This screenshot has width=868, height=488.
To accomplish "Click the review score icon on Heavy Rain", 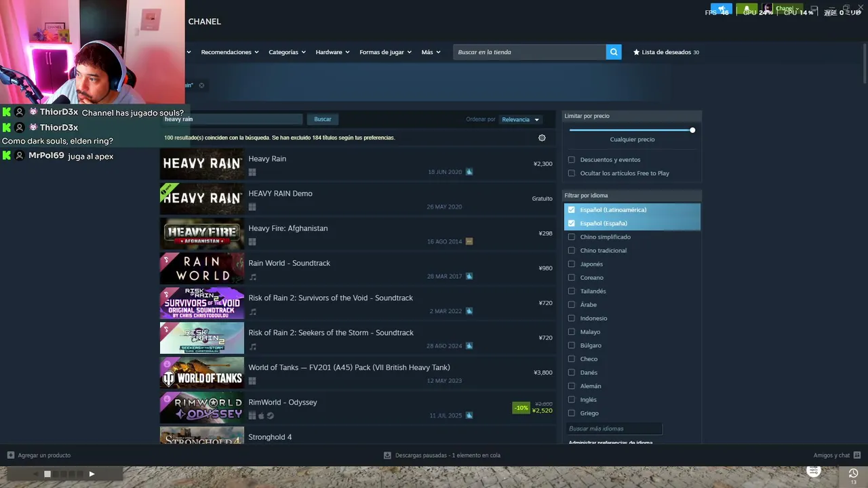I will 469,172.
